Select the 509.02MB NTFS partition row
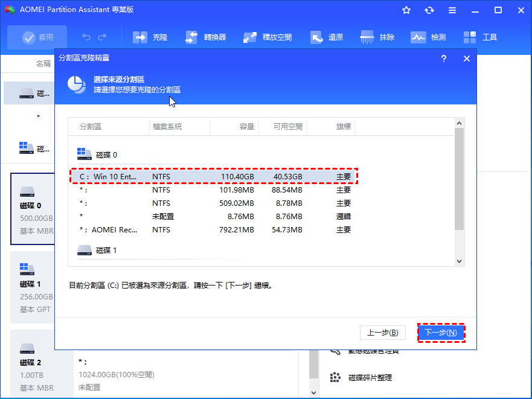 [214, 203]
